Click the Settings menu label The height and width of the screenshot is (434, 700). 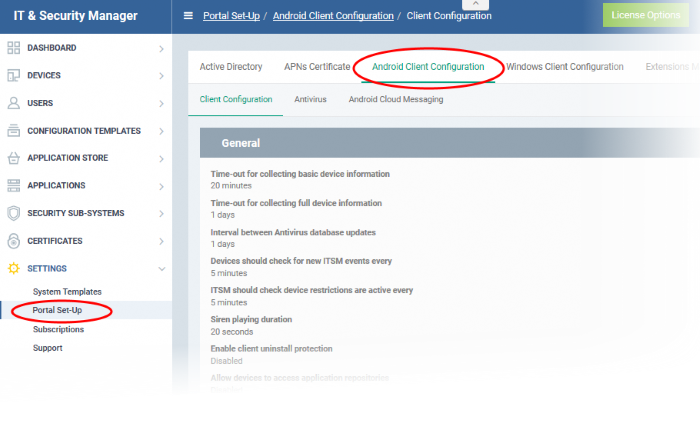47,268
